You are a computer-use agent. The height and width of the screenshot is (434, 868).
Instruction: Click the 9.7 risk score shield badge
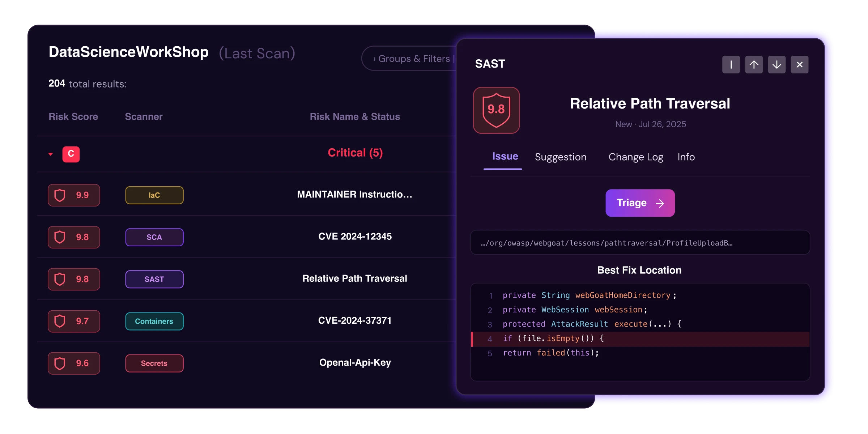74,321
